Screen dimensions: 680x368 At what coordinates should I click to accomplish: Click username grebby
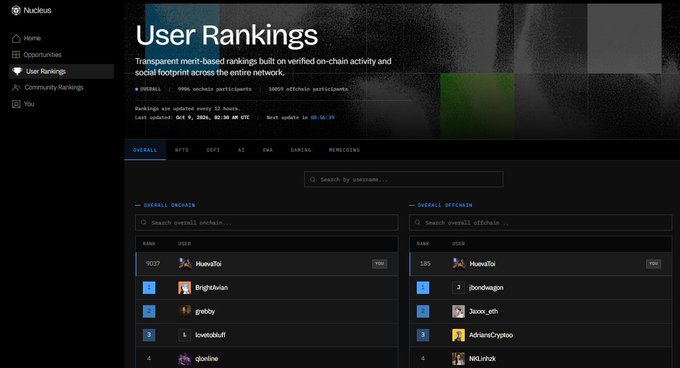tap(205, 311)
